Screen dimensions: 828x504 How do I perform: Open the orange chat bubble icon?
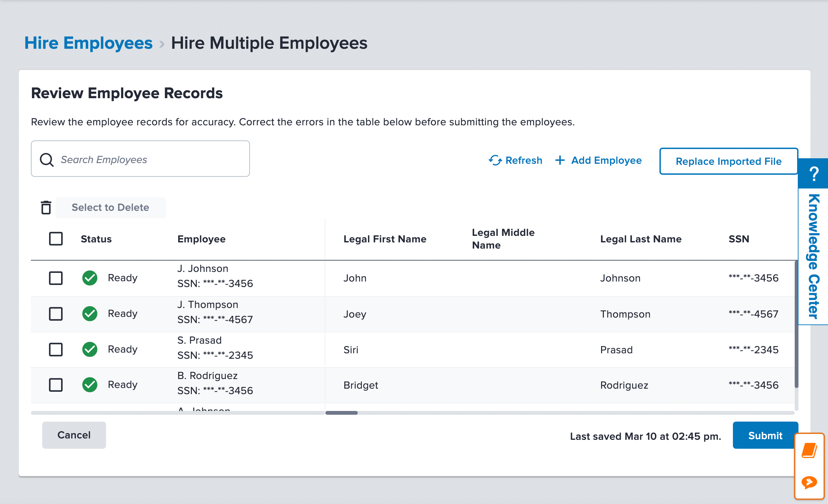(809, 482)
